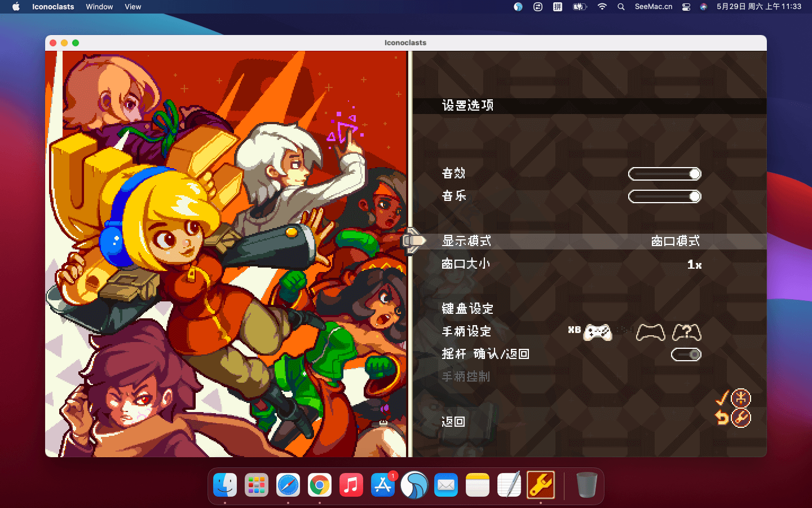Select the outlined gamepad icon
The image size is (812, 508).
[x=650, y=332]
